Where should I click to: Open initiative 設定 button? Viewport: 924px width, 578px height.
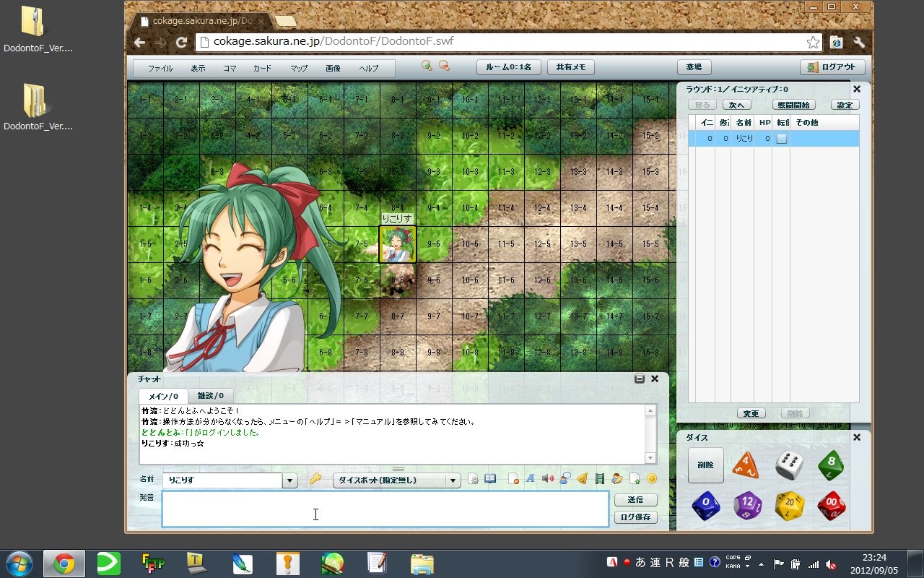tap(845, 105)
